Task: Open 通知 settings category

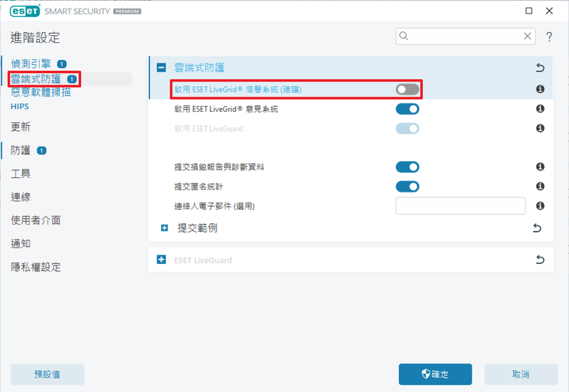Action: click(x=20, y=243)
